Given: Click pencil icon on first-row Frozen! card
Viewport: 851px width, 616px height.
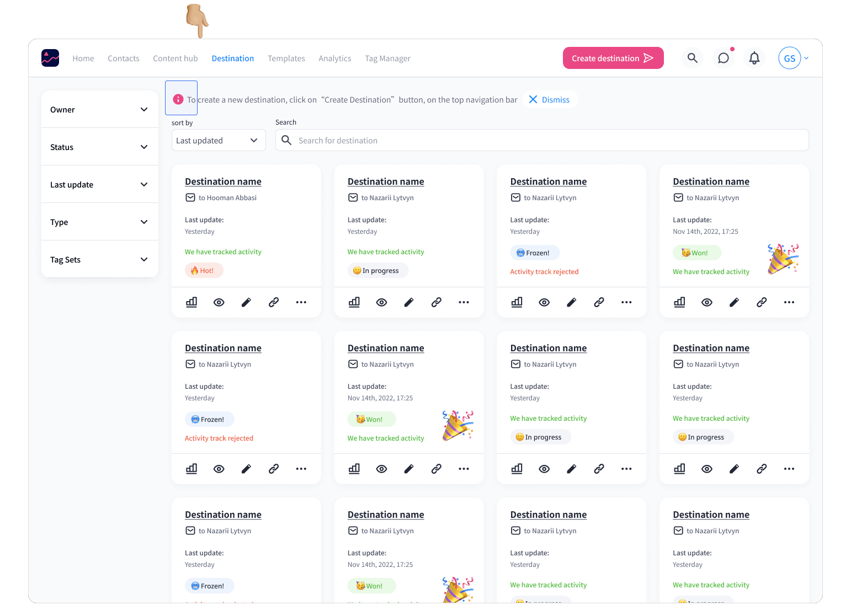Looking at the screenshot, I should [572, 302].
